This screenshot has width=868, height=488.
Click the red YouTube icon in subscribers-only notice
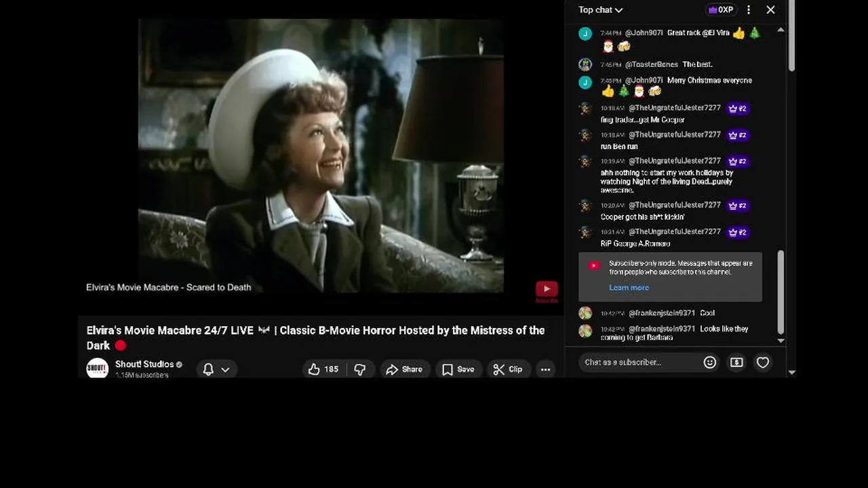point(594,266)
